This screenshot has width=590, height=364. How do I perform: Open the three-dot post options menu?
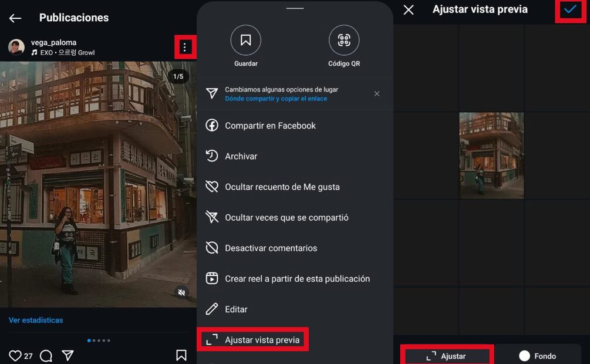(x=185, y=48)
